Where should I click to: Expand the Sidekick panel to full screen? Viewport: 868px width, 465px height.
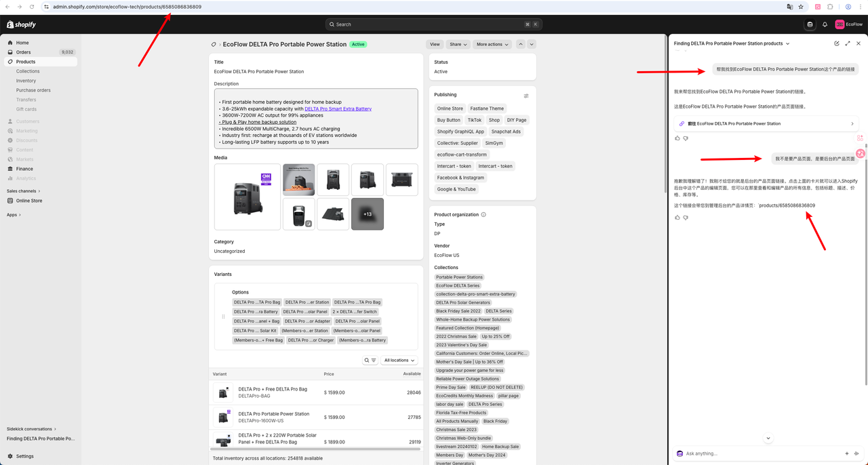[x=848, y=43]
